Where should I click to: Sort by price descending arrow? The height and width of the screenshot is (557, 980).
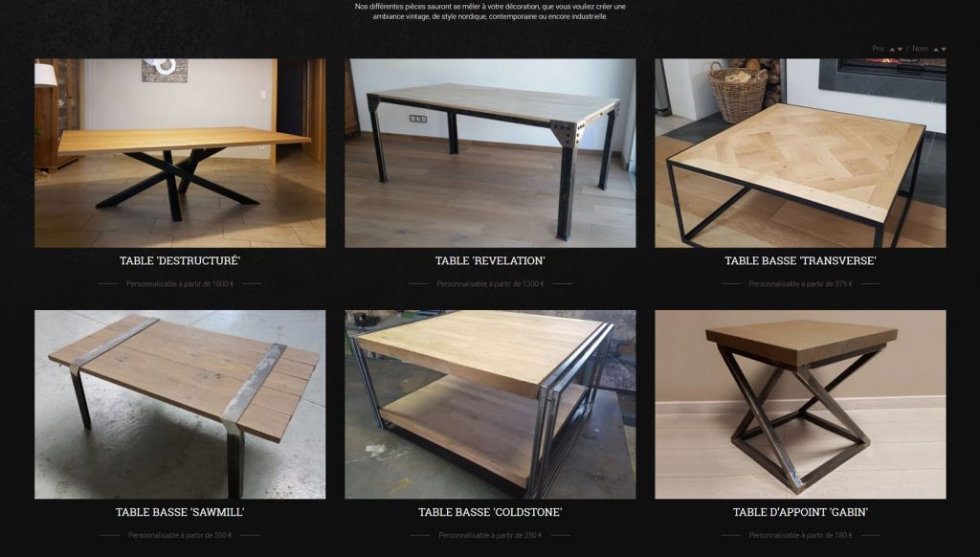pos(900,49)
